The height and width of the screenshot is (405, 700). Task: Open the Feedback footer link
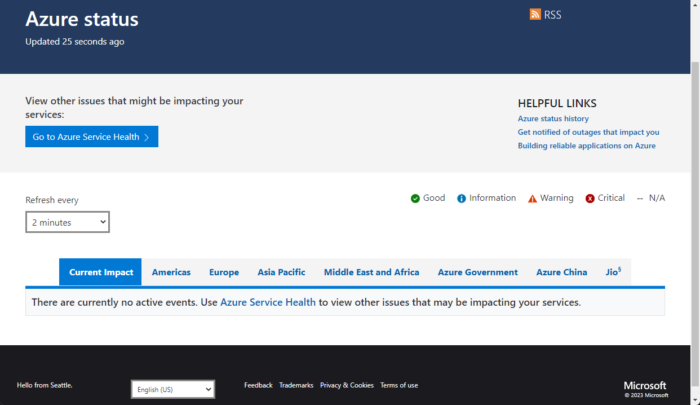pos(258,385)
